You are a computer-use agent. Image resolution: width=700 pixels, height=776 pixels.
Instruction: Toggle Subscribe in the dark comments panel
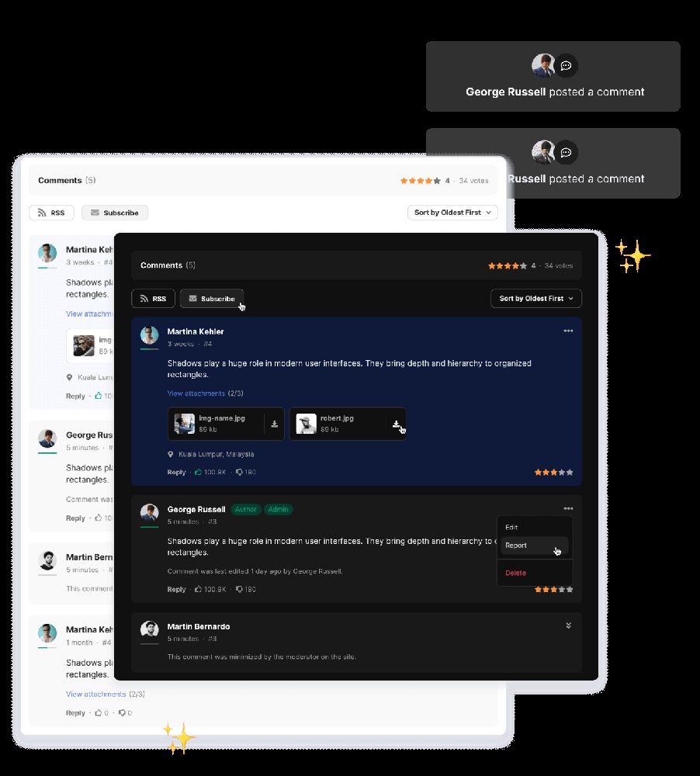212,299
